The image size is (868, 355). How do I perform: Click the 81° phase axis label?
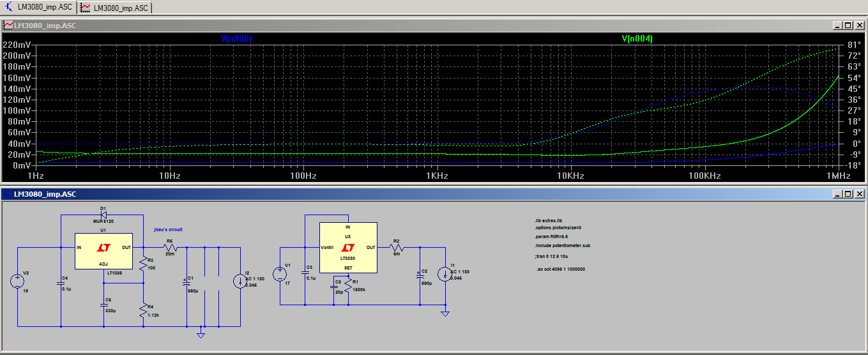tap(855, 45)
